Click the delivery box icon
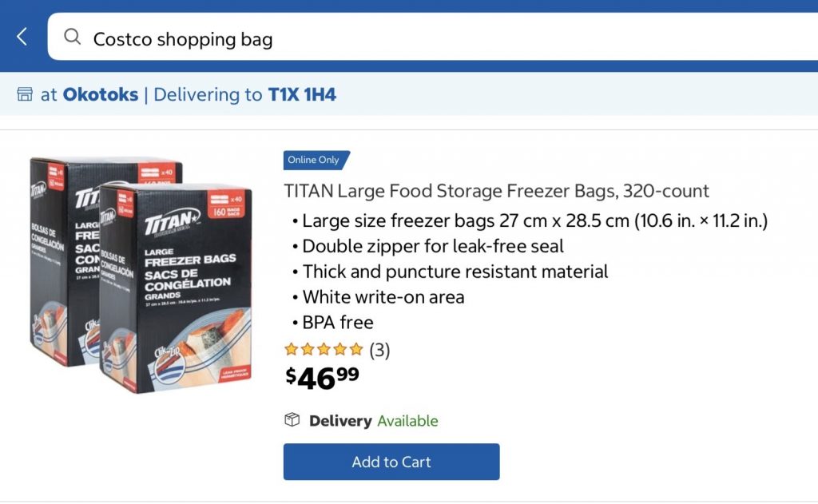Image resolution: width=818 pixels, height=504 pixels. point(292,420)
